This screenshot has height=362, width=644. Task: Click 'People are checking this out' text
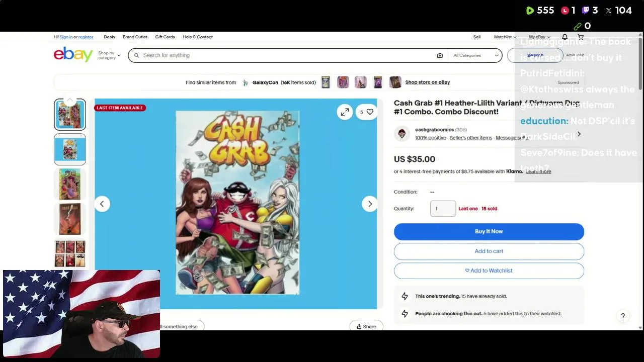coord(448,314)
